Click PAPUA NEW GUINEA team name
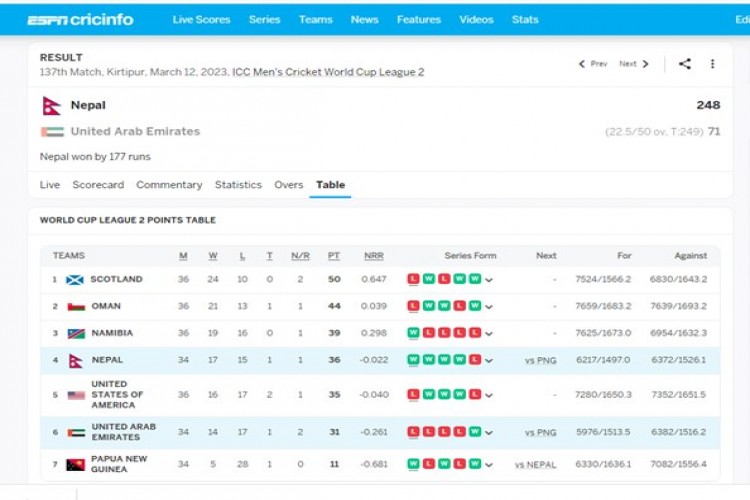The width and height of the screenshot is (750, 500). point(119,464)
